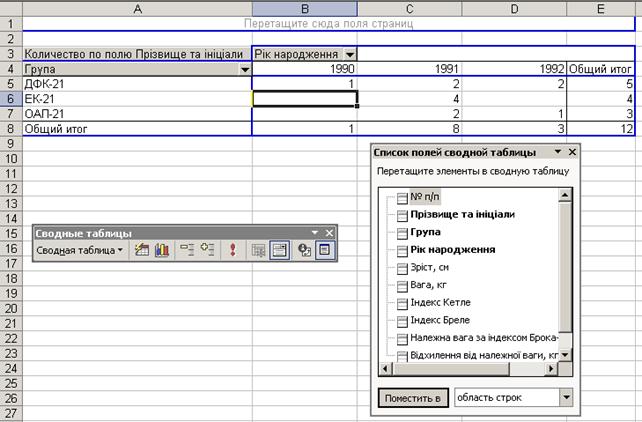Click the page fields drop area in row 1
The width and height of the screenshot is (642, 422).
[328, 24]
